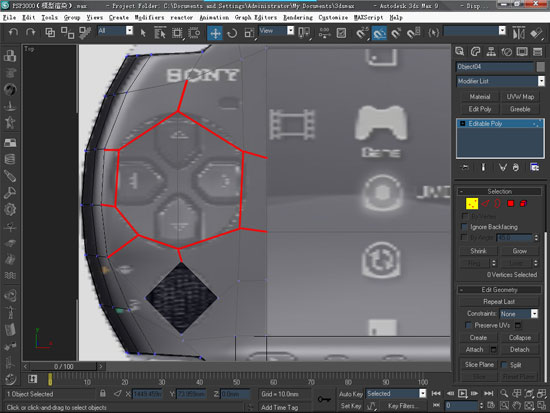Go to the animation end frame

489,393
